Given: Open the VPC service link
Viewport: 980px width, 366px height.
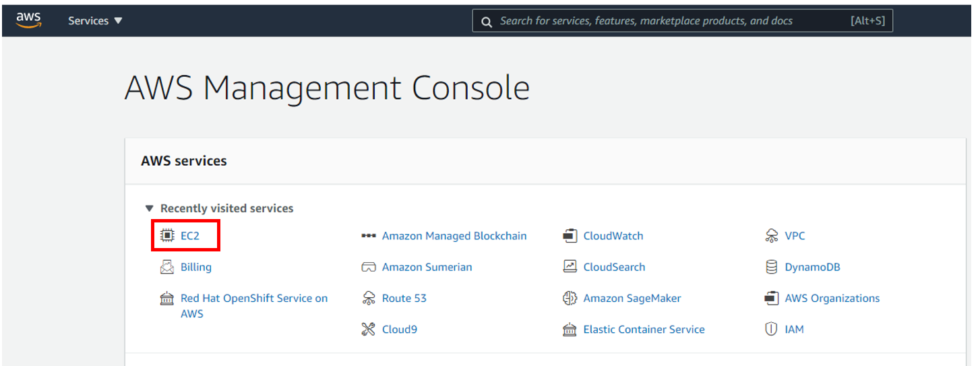Looking at the screenshot, I should 795,236.
